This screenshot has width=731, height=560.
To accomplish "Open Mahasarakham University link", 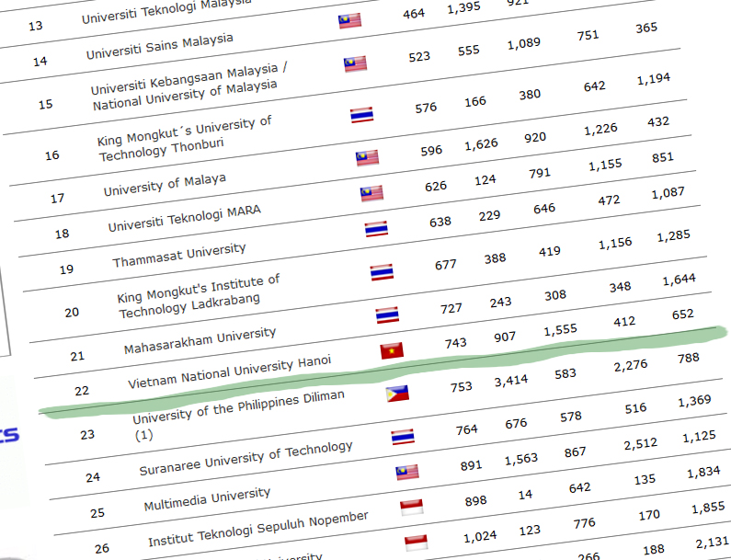I will point(200,341).
